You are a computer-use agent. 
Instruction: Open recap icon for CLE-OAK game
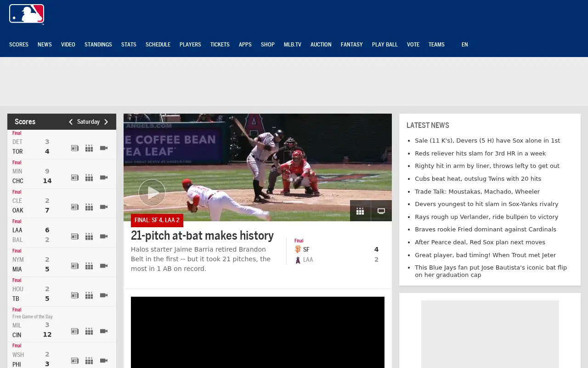[75, 207]
